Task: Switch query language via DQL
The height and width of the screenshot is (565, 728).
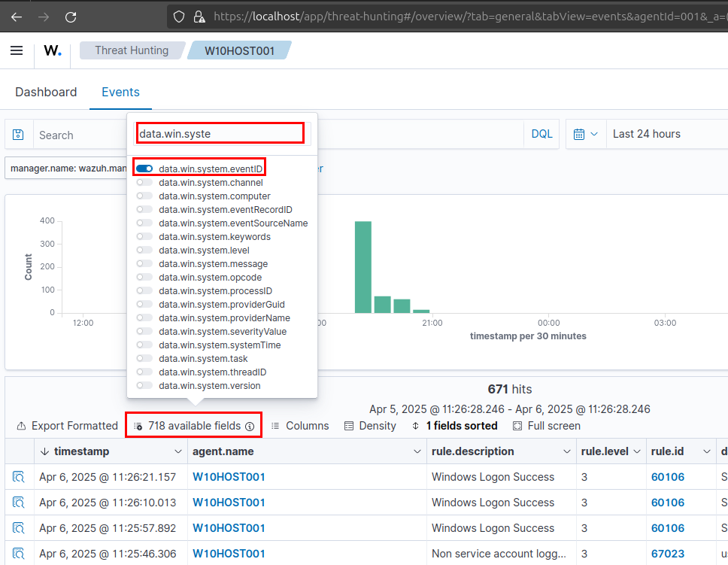Action: pos(541,134)
